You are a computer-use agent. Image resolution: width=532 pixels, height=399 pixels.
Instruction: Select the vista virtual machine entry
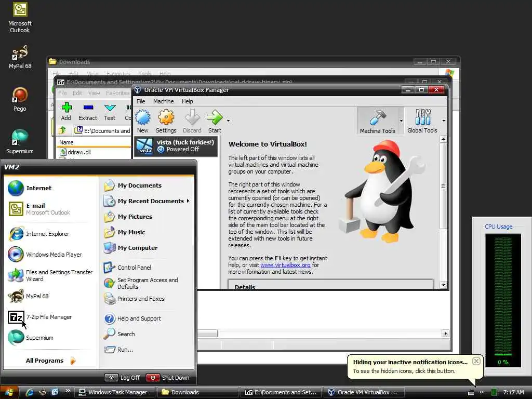coord(176,146)
